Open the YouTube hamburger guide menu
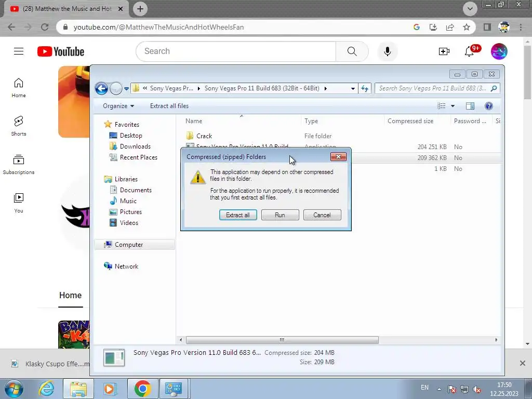 pos(19,51)
